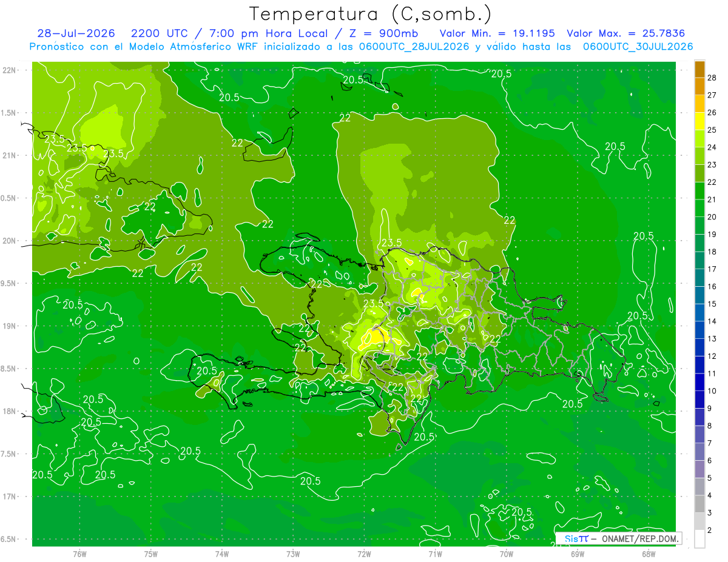Click the "21N" latitude axis label
Viewport: 728px width, 562px height.
point(10,156)
